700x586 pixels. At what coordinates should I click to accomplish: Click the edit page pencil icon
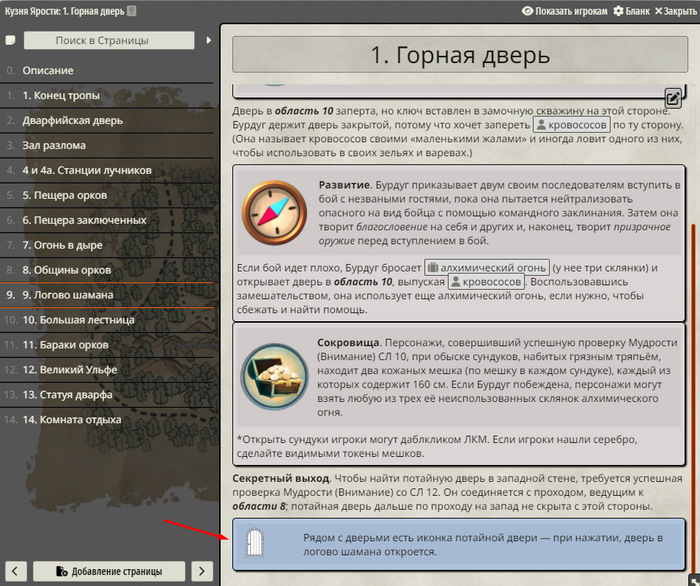point(673,98)
